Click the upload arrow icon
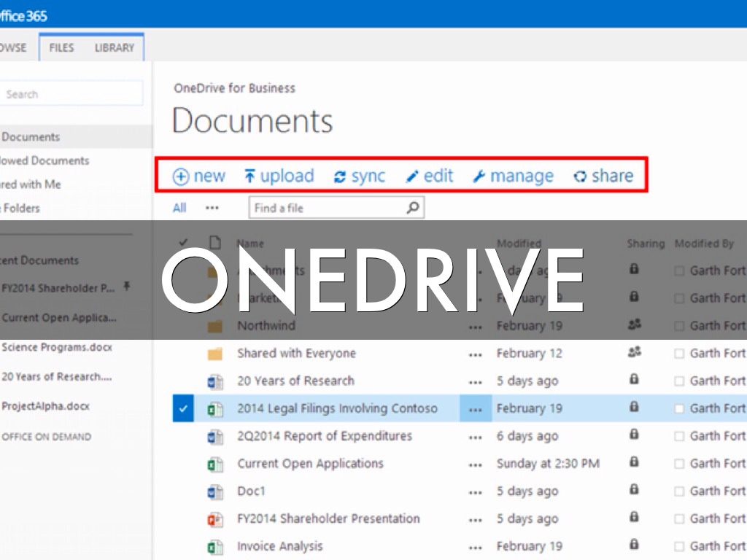Viewport: 747px width, 560px height. [250, 176]
